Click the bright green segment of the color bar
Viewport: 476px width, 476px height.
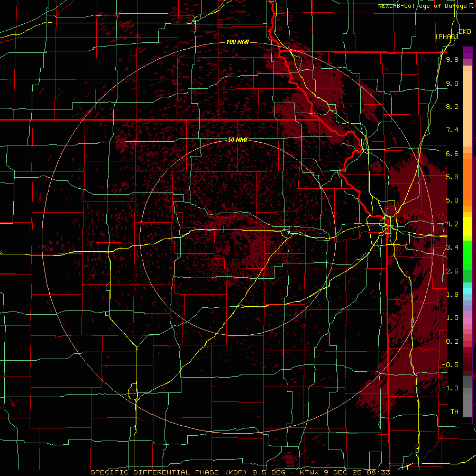pyautogui.click(x=467, y=255)
